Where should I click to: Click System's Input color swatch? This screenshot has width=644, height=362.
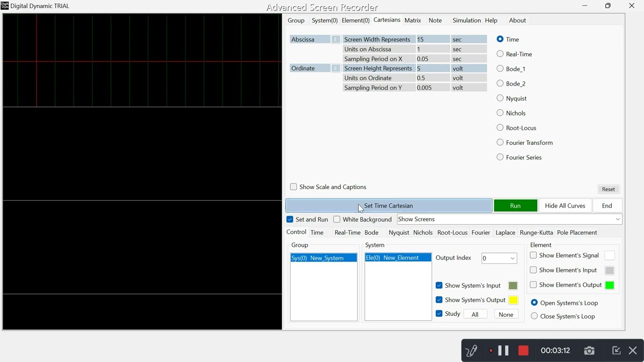(513, 286)
